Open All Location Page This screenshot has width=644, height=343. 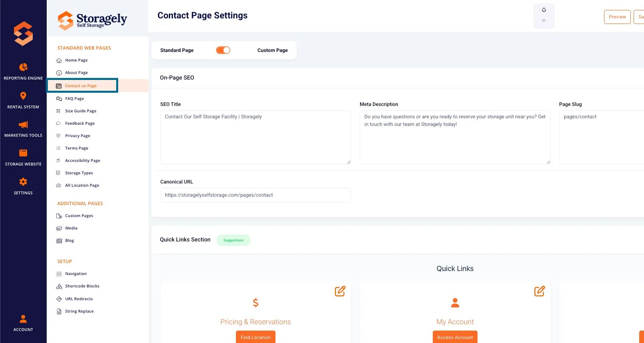82,185
